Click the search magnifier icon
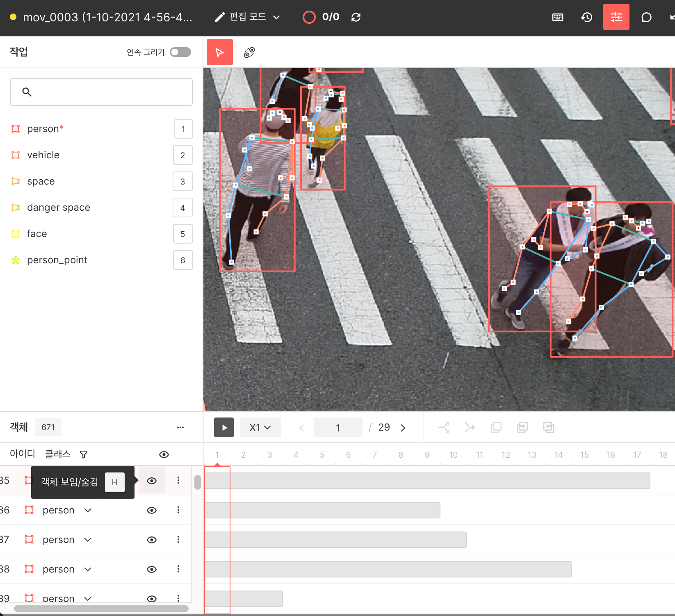This screenshot has height=616, width=675. pyautogui.click(x=27, y=92)
